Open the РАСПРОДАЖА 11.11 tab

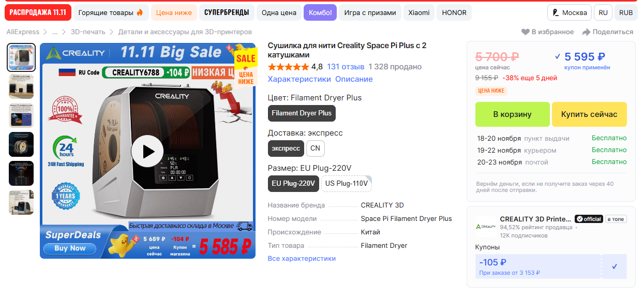[x=38, y=12]
